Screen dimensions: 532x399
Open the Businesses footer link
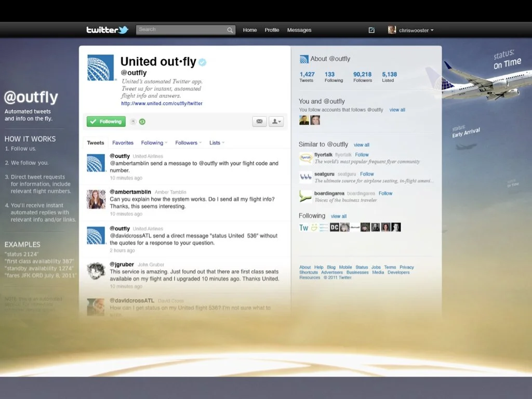click(357, 272)
